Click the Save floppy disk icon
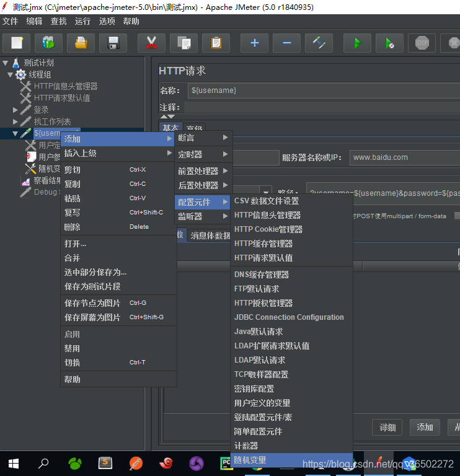 [x=113, y=43]
